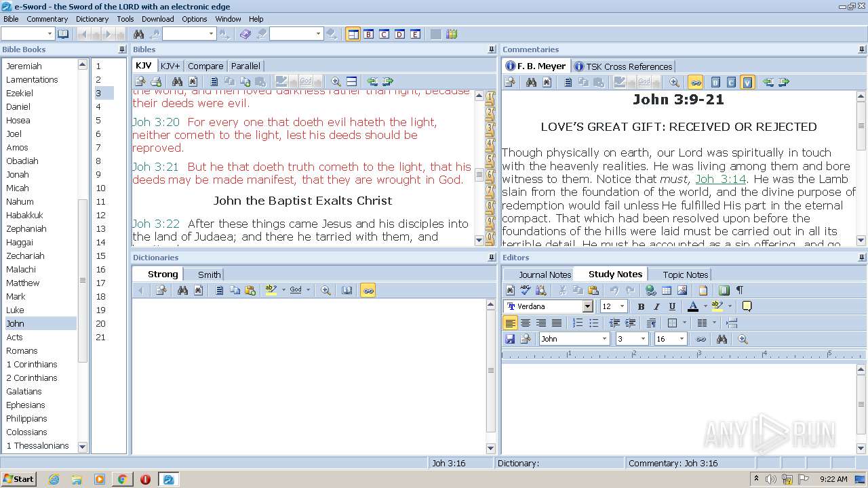Open Verdana font dropdown

click(x=588, y=306)
